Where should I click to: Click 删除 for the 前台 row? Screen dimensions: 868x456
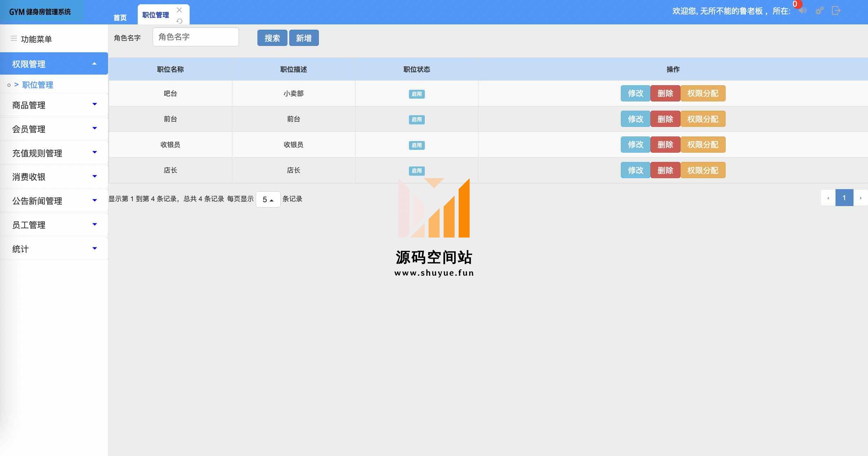click(x=665, y=119)
